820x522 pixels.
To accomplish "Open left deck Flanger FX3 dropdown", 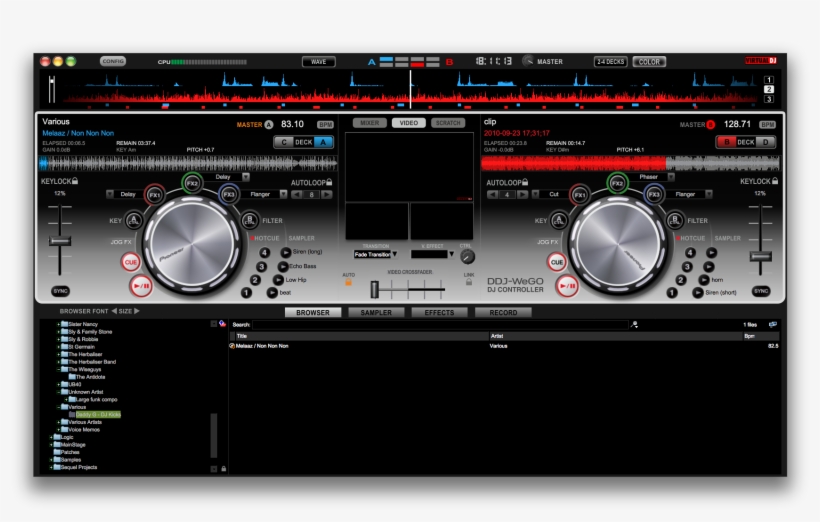I will 283,195.
